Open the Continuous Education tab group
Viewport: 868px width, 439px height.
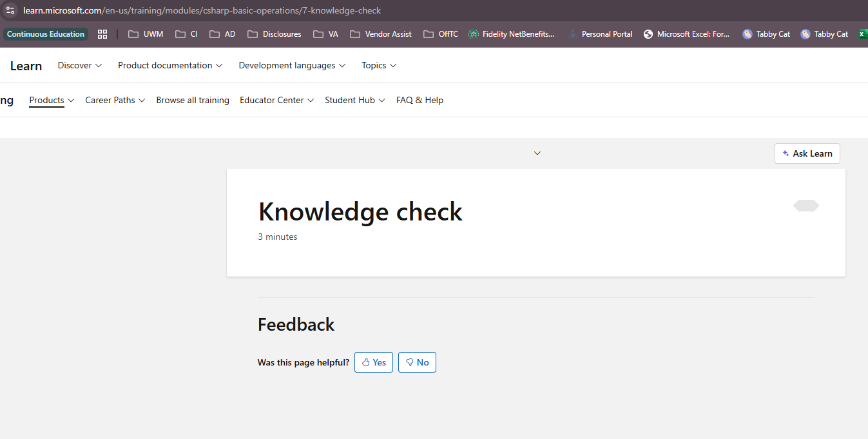pos(46,34)
